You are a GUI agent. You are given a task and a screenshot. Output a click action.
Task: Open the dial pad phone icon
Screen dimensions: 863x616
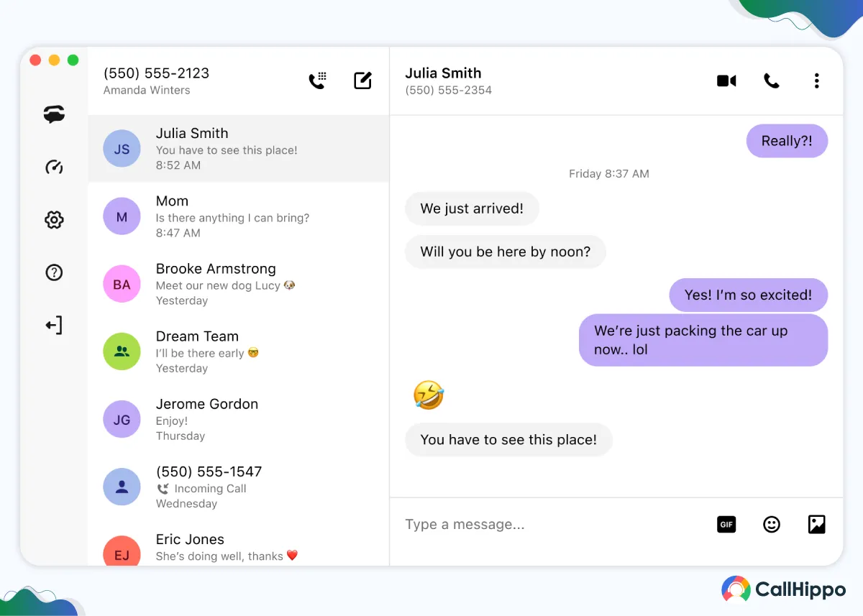(317, 81)
